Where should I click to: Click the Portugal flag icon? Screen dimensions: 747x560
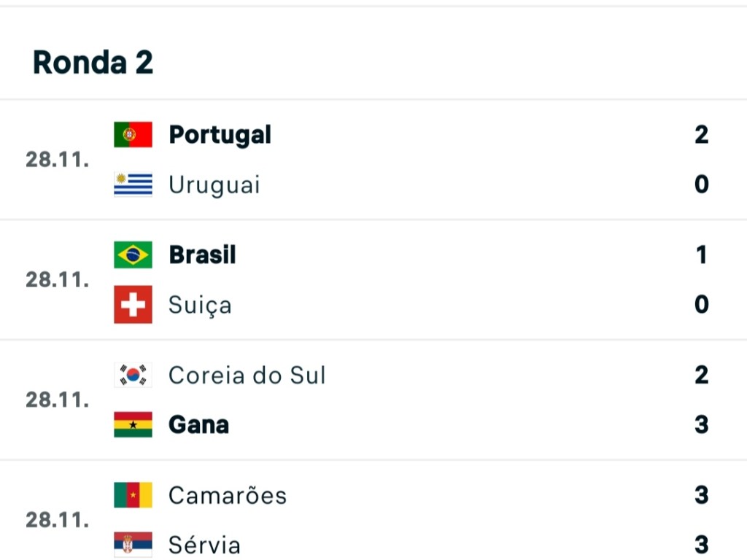tap(133, 135)
